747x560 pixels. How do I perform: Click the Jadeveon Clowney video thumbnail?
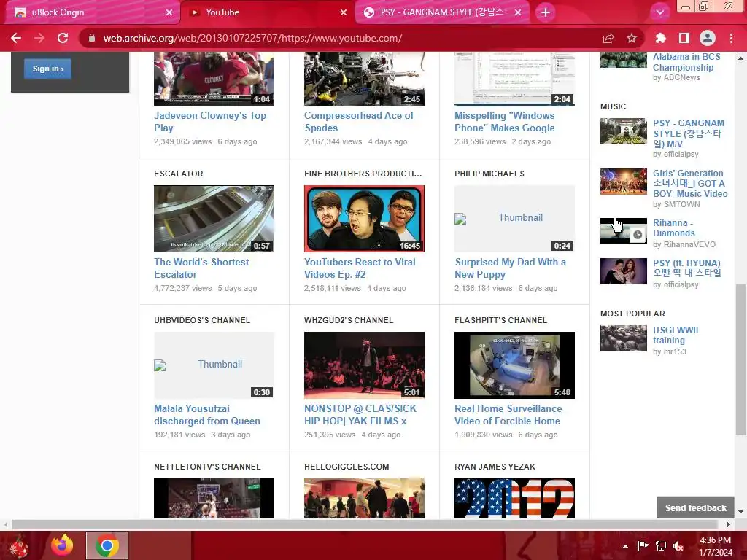pos(214,79)
